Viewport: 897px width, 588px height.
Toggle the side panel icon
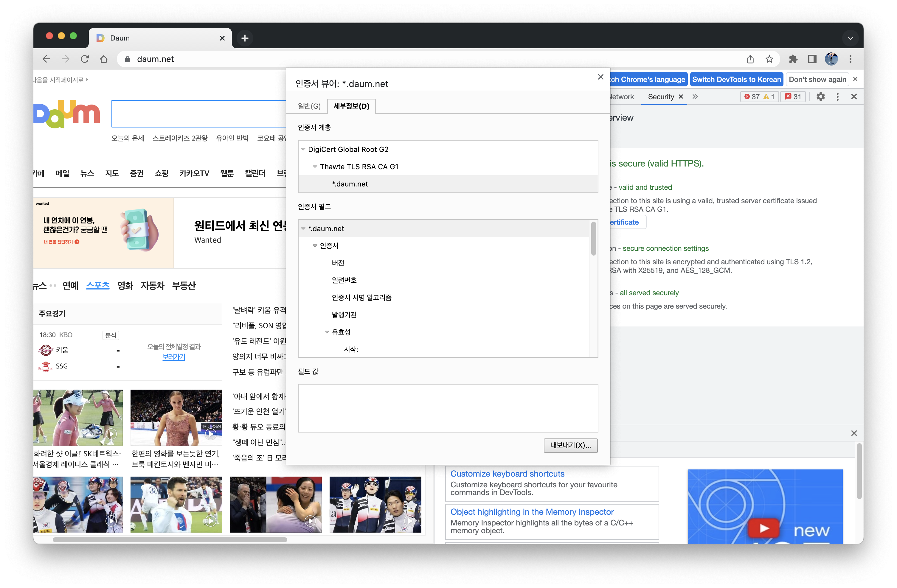[x=812, y=59]
